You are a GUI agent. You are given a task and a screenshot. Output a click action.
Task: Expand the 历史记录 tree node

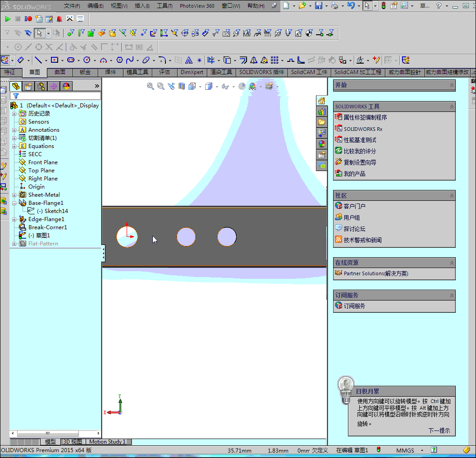tap(14, 114)
